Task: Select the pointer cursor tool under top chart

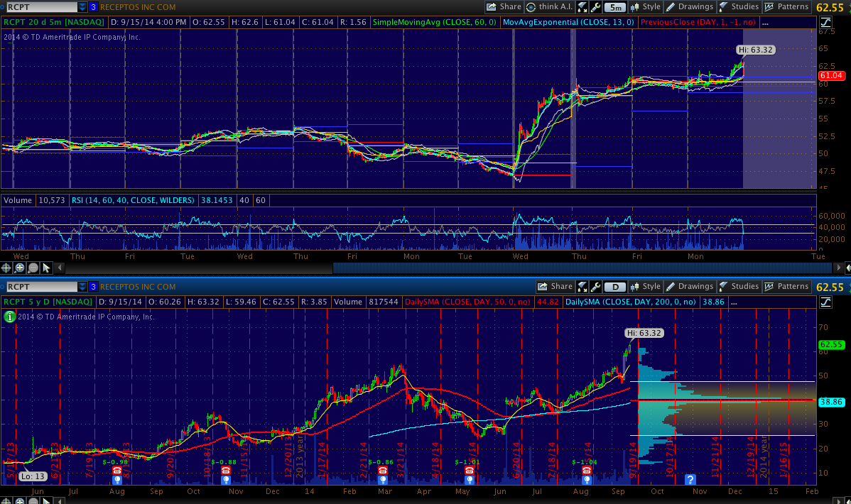Action: tap(46, 268)
